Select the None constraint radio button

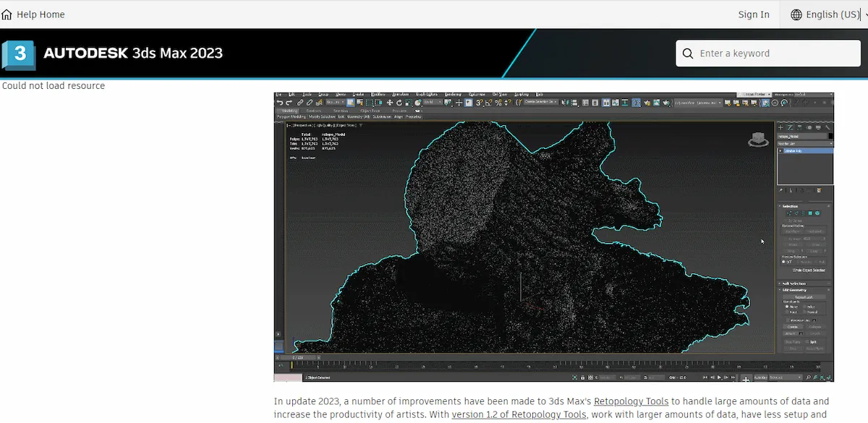pos(786,307)
